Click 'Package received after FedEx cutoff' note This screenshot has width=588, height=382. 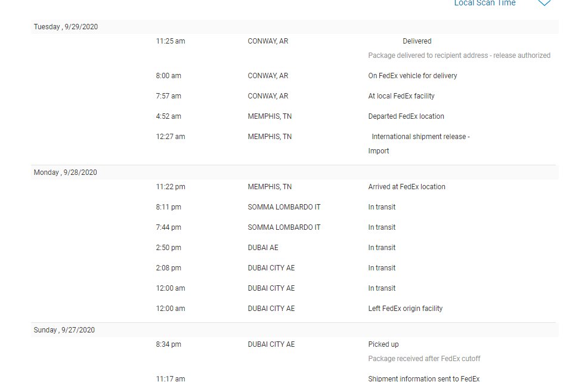point(424,358)
